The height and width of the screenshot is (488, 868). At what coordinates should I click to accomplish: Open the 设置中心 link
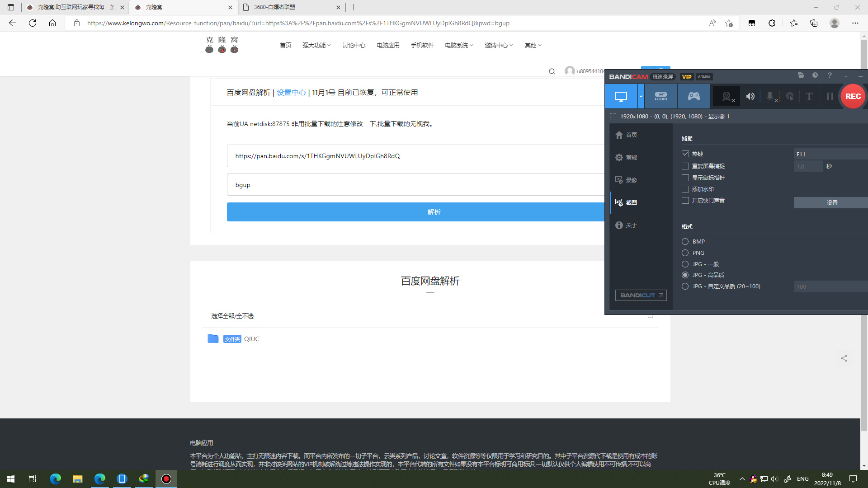point(291,92)
